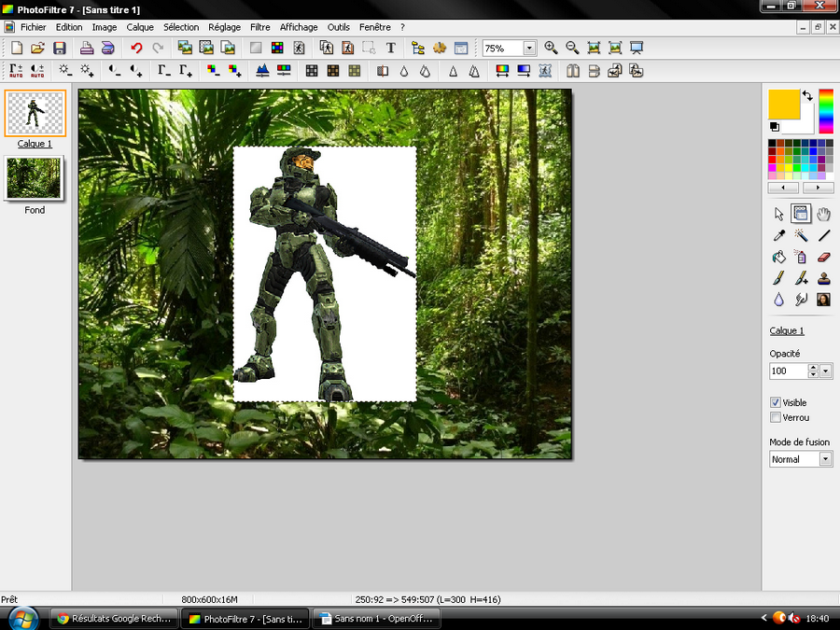
Task: Select the Magic Wand tool
Action: 801,236
